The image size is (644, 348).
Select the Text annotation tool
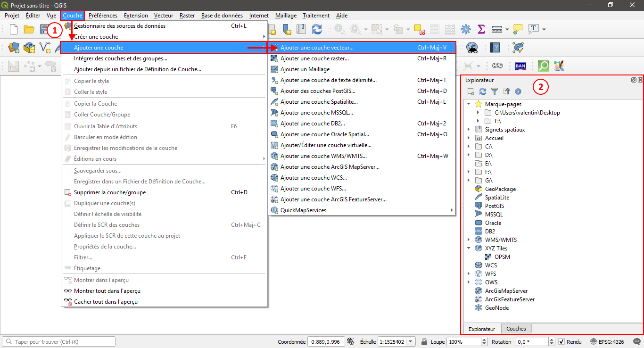click(534, 29)
